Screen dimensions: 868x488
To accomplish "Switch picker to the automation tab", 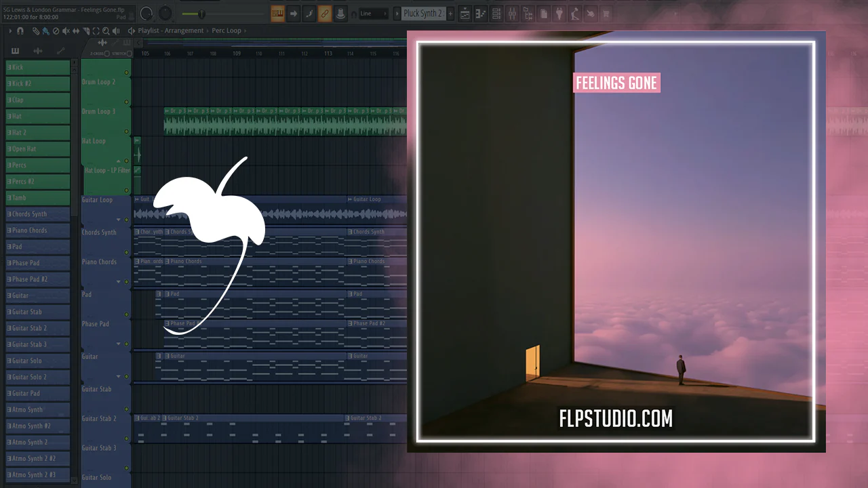I will [61, 51].
